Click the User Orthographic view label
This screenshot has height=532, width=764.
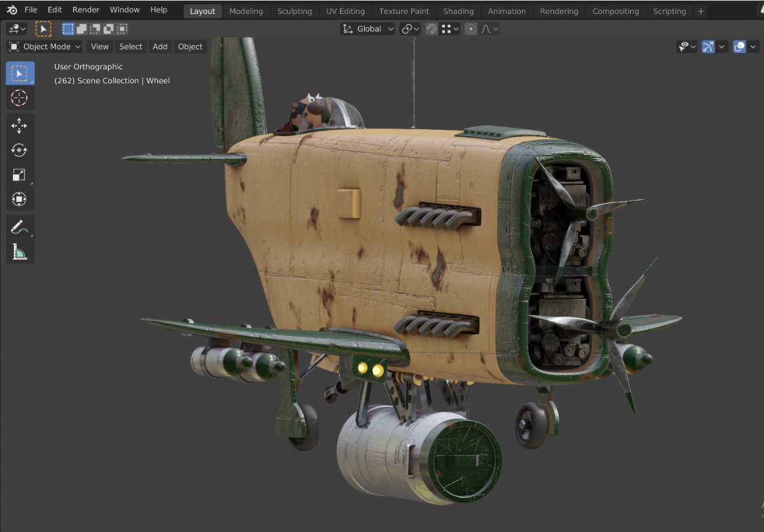tap(88, 67)
